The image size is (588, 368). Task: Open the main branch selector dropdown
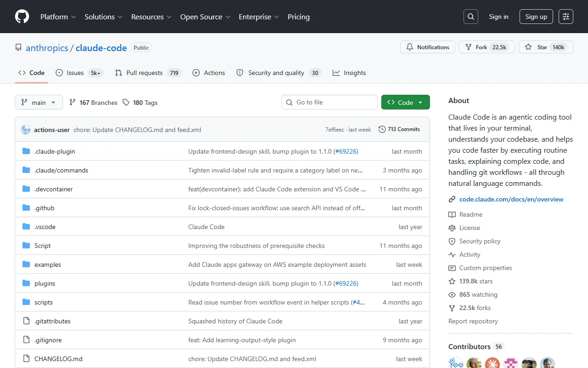click(39, 102)
